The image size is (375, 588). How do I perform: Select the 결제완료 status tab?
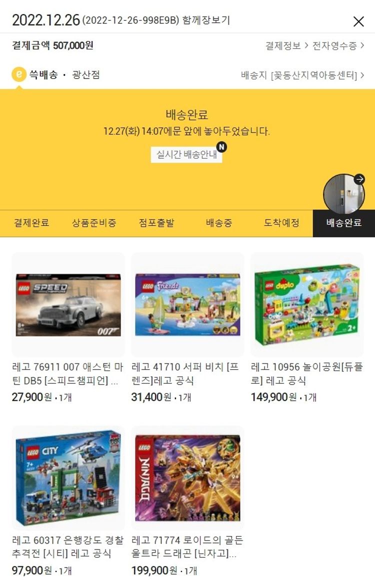click(31, 223)
